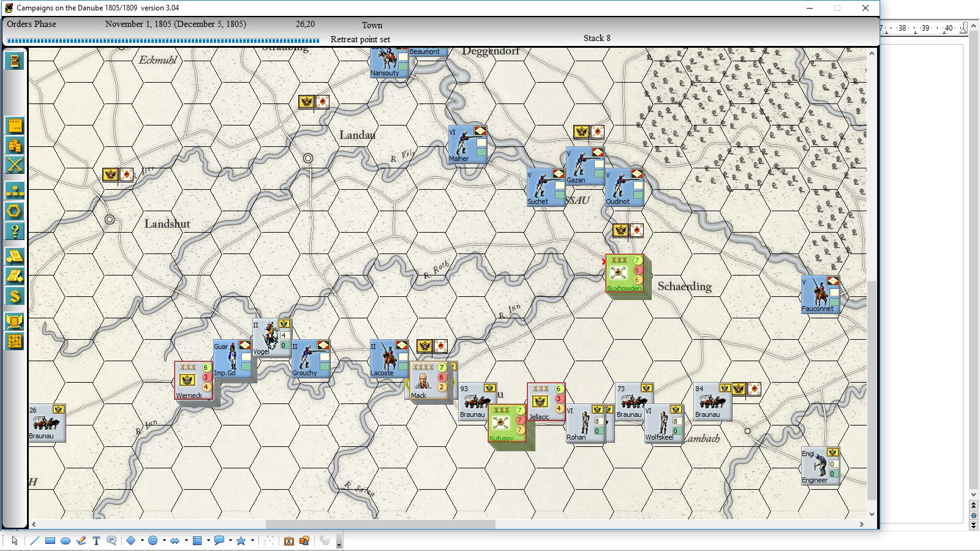
Task: Click the document ruler in background window
Action: (x=924, y=28)
